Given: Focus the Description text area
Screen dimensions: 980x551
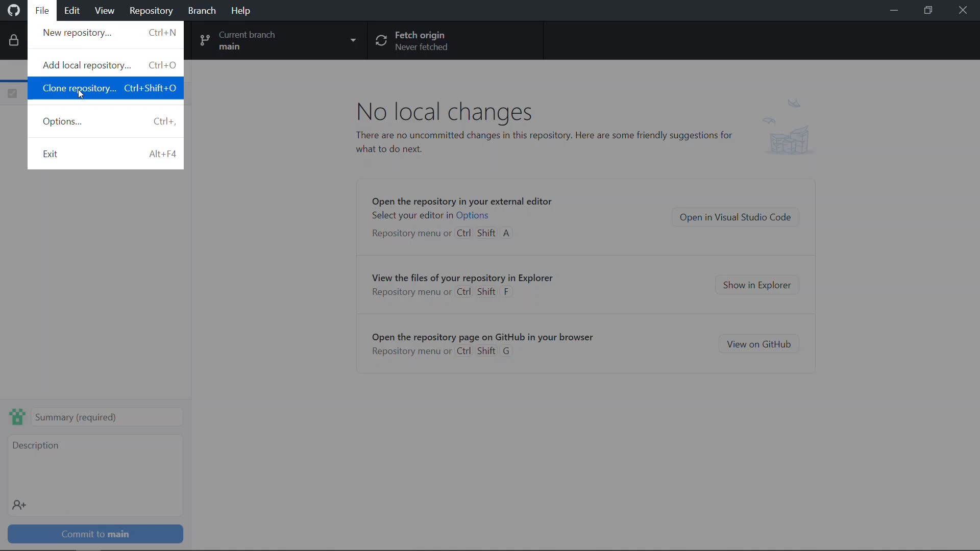Looking at the screenshot, I should (x=95, y=467).
